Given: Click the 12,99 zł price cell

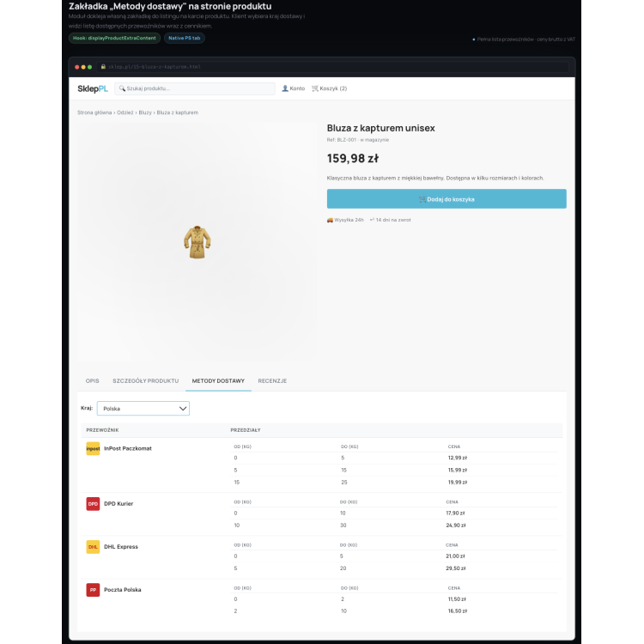Looking at the screenshot, I should (x=458, y=458).
